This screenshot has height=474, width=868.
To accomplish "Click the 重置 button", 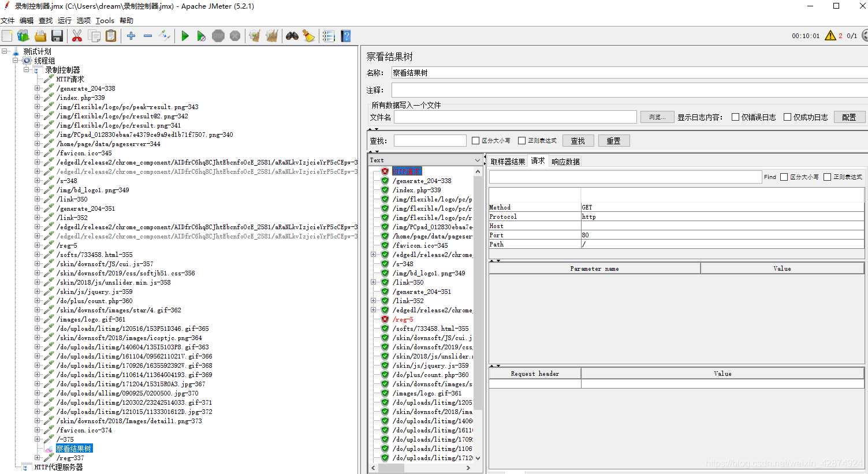I will point(614,141).
